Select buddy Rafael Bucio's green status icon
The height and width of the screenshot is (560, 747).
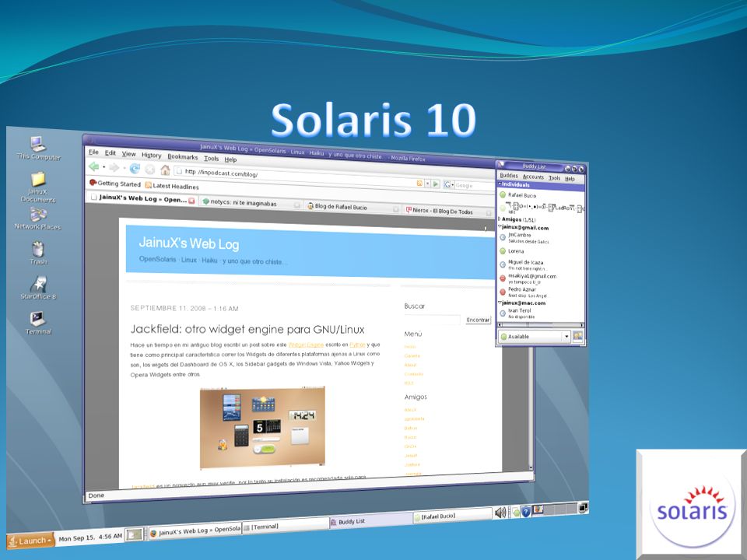502,194
